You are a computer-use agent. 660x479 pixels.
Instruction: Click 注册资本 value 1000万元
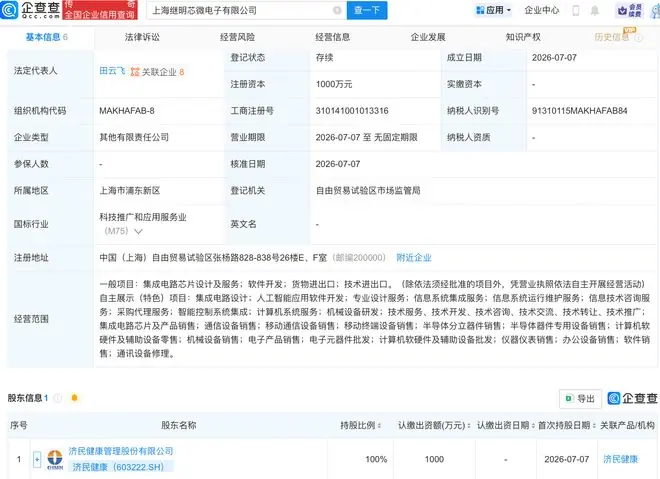click(334, 84)
